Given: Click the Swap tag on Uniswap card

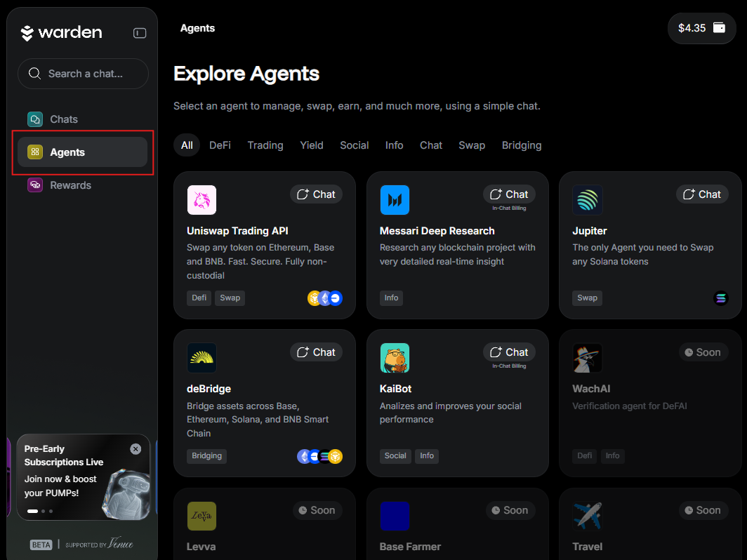Looking at the screenshot, I should pos(230,298).
